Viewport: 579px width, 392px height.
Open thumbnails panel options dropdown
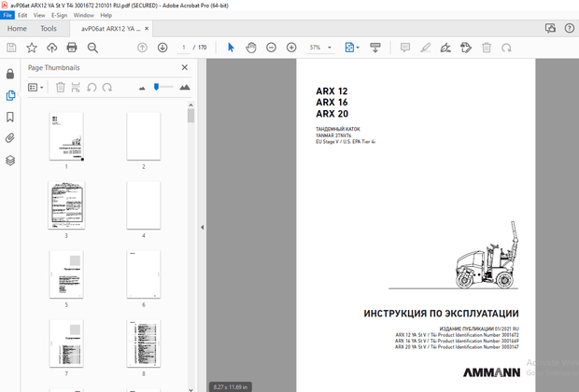[x=35, y=88]
